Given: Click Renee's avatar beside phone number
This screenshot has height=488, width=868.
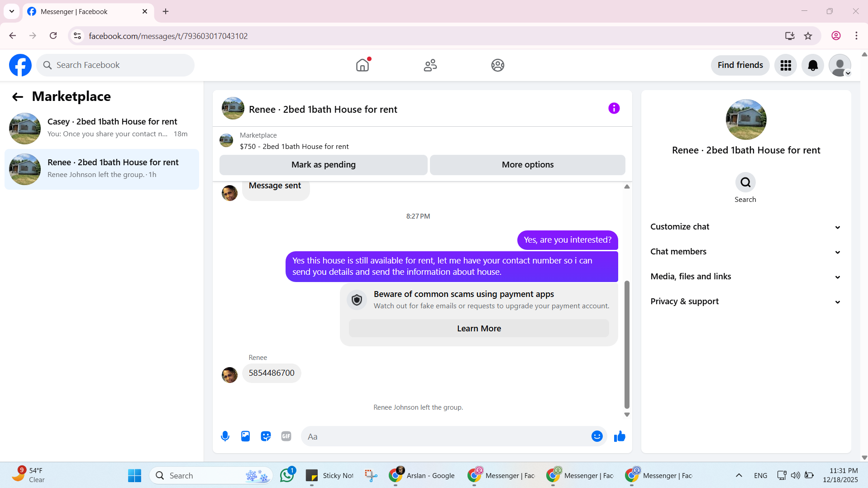Looking at the screenshot, I should 229,375.
